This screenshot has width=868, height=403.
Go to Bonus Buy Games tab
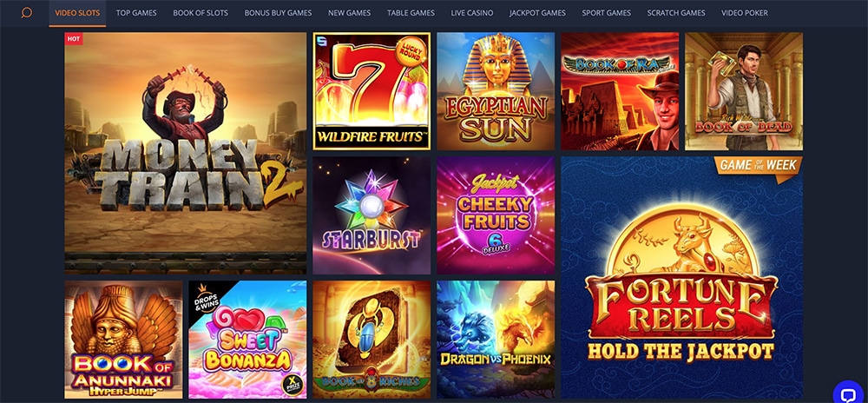pyautogui.click(x=278, y=13)
